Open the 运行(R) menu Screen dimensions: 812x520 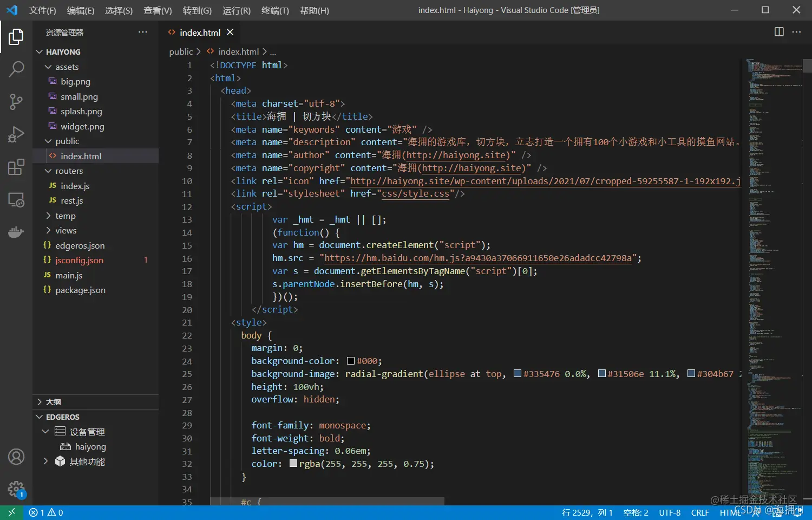coord(237,10)
